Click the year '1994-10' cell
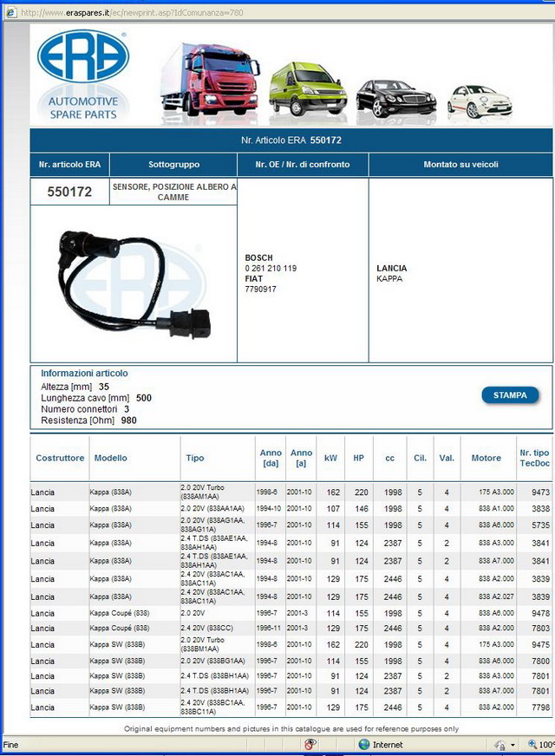The height and width of the screenshot is (756, 555). (x=269, y=508)
